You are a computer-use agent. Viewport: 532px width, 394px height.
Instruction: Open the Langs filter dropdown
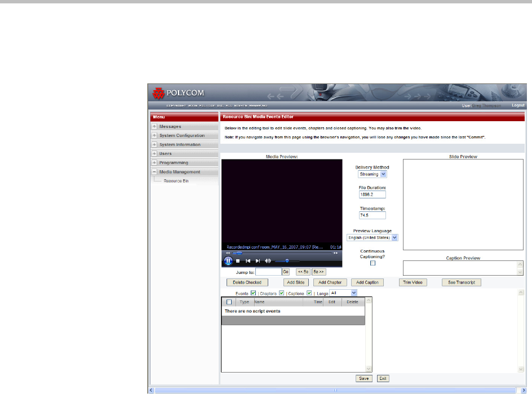click(x=354, y=293)
